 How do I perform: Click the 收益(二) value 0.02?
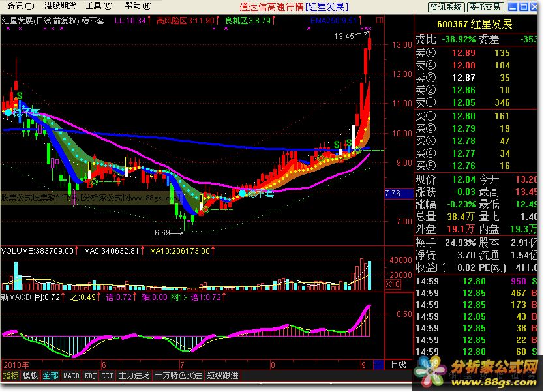click(466, 268)
